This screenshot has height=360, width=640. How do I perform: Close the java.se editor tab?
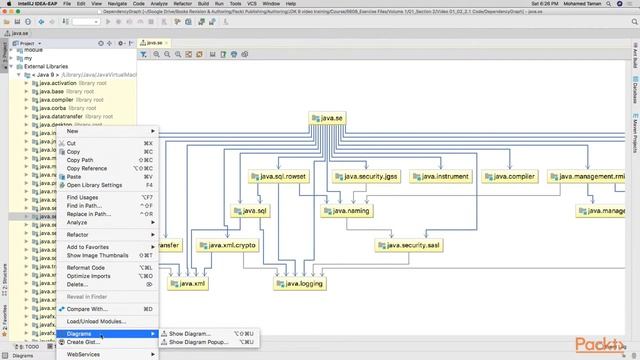(x=167, y=43)
